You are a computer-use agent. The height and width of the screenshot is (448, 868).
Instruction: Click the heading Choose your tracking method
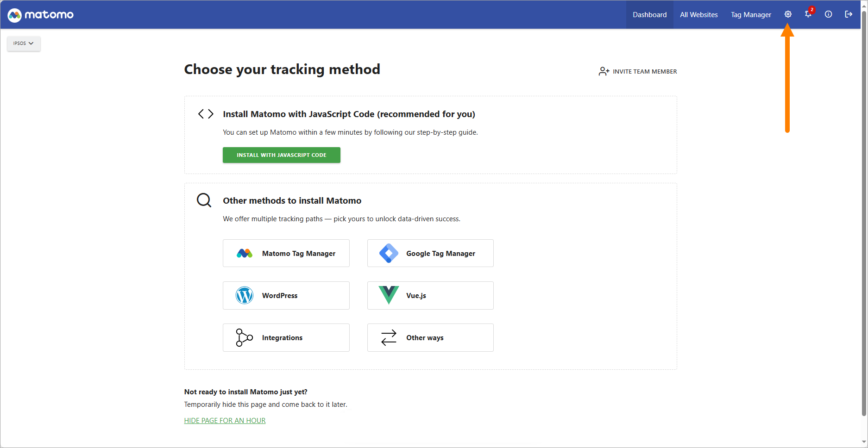tap(282, 69)
